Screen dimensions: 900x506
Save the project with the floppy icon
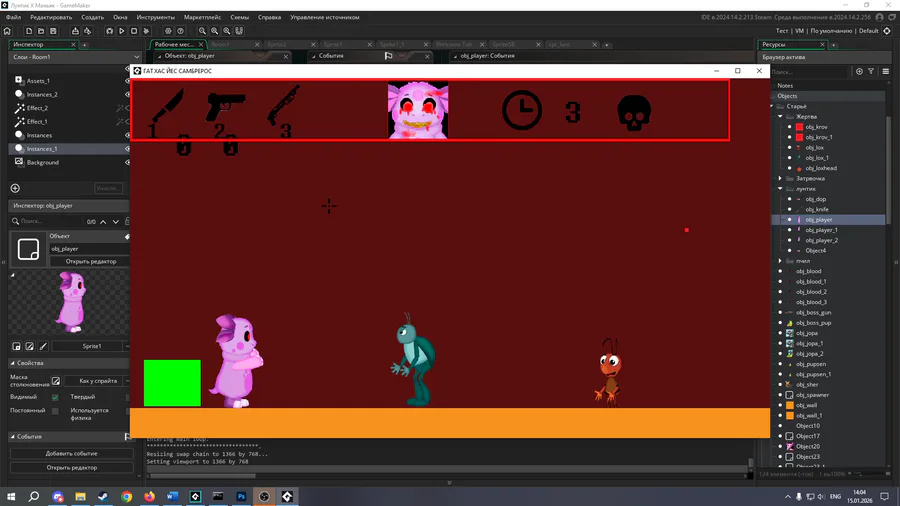click(53, 31)
